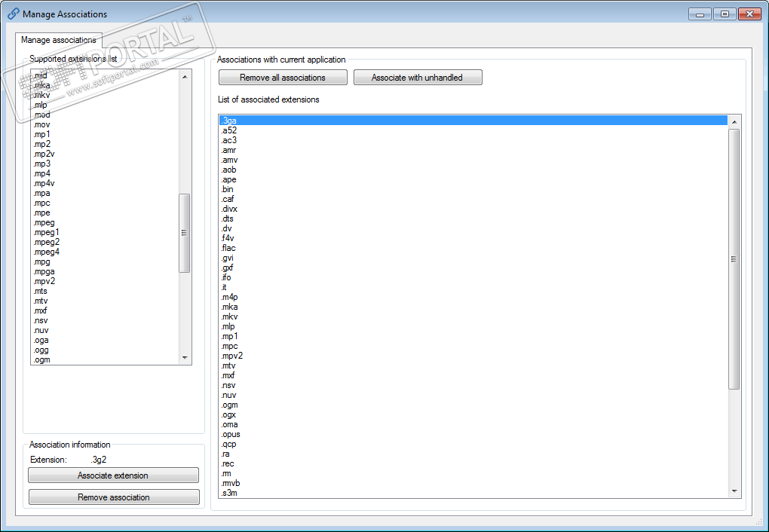Click Associate with unhandled button
The height and width of the screenshot is (532, 769).
coord(418,78)
